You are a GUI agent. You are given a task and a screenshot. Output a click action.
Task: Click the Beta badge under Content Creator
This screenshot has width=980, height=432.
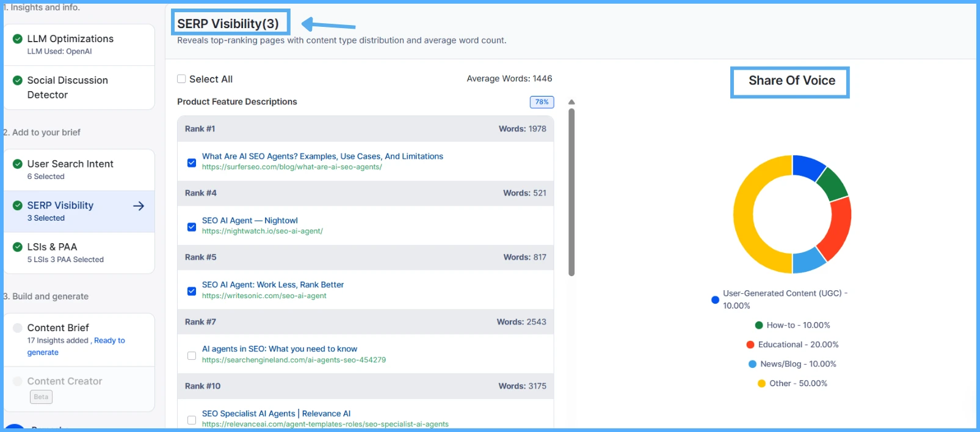tap(41, 397)
